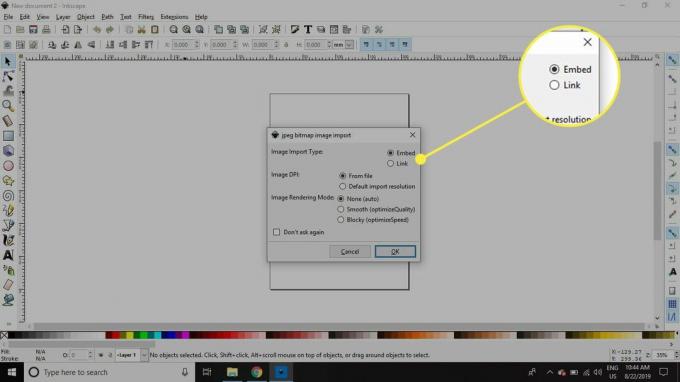Select the Bezier Pen tool
The width and height of the screenshot is (680, 382).
8,225
